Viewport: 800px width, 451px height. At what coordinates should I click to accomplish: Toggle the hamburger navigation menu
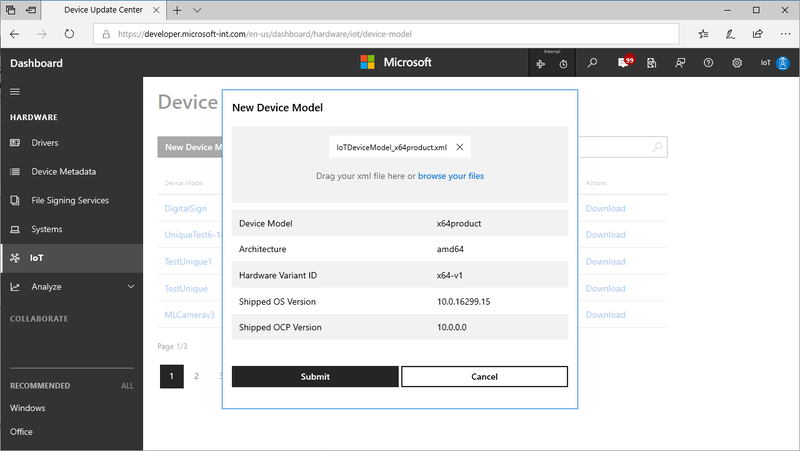pos(15,92)
